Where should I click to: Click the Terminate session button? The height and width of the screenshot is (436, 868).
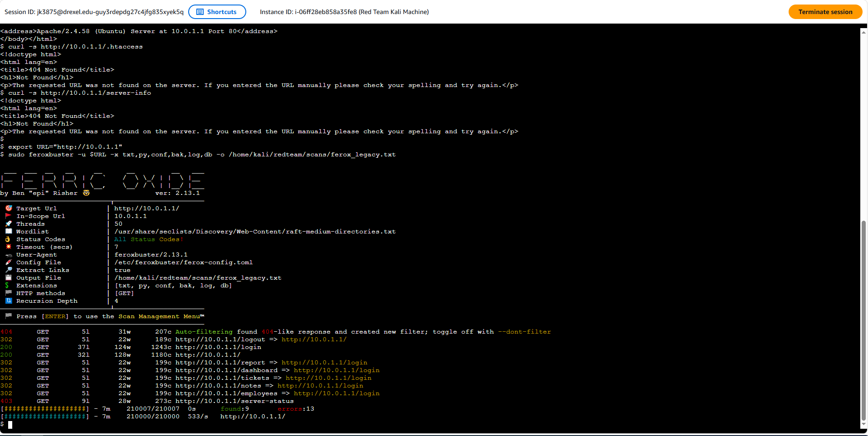click(825, 12)
